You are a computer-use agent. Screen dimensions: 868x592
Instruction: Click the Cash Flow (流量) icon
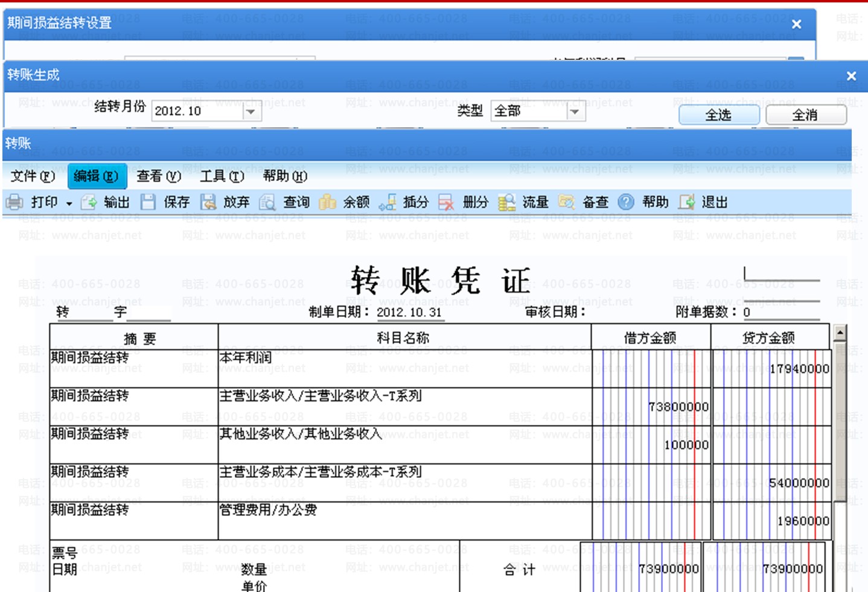coord(506,202)
